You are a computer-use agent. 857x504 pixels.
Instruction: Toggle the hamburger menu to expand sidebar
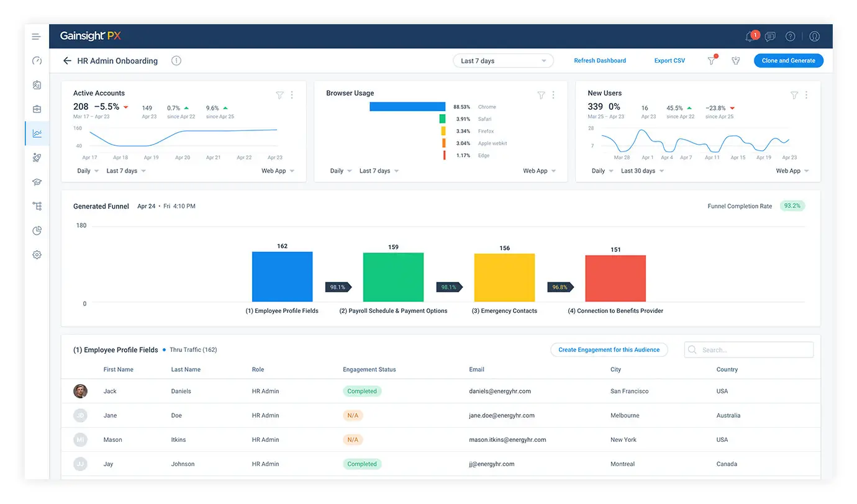pos(37,37)
